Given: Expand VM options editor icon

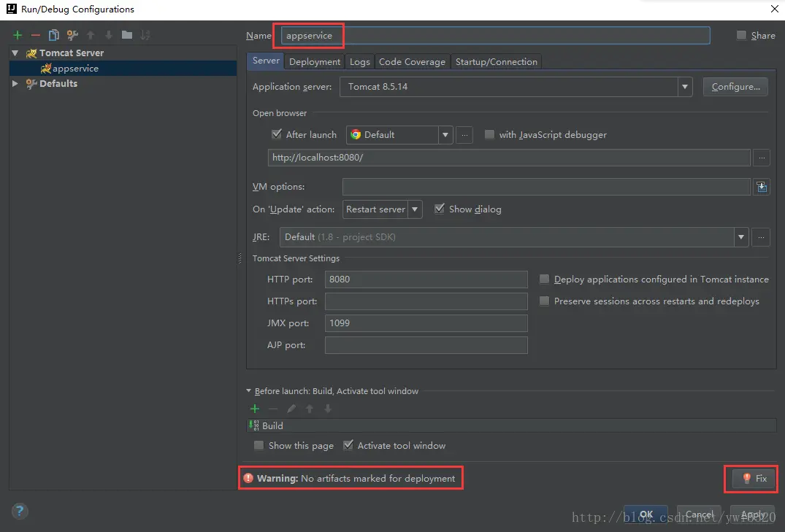Looking at the screenshot, I should pos(762,187).
